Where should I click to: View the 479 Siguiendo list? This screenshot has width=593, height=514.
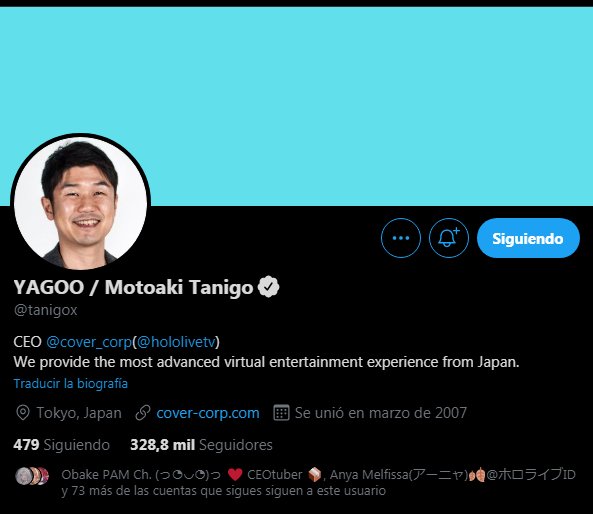62,445
